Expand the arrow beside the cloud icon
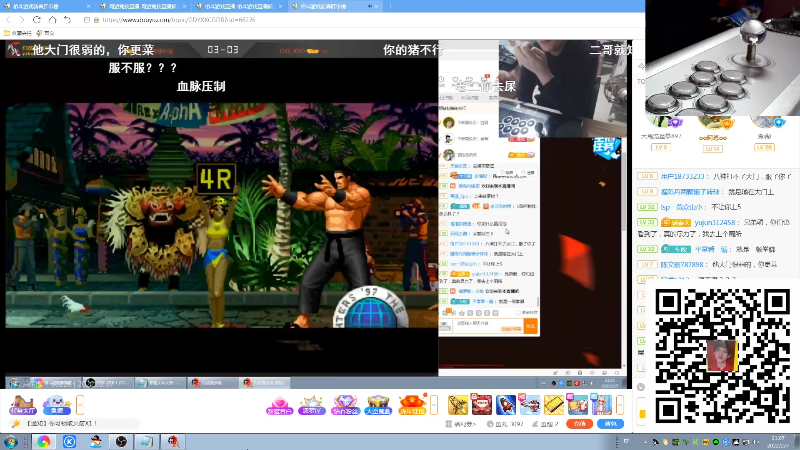 click(x=80, y=405)
